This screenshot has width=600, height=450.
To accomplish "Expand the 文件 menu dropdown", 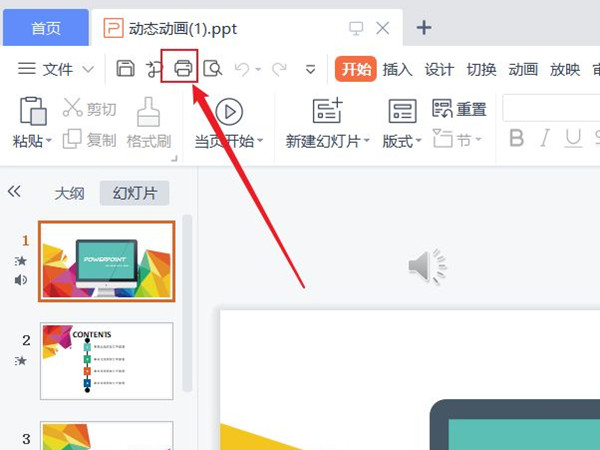I will 57,68.
